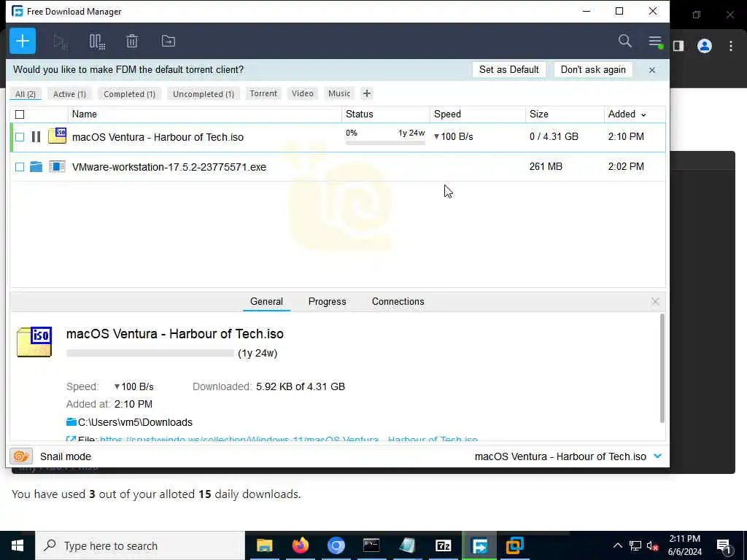Click the Snail mode snail icon
The height and width of the screenshot is (560, 747).
pos(21,456)
